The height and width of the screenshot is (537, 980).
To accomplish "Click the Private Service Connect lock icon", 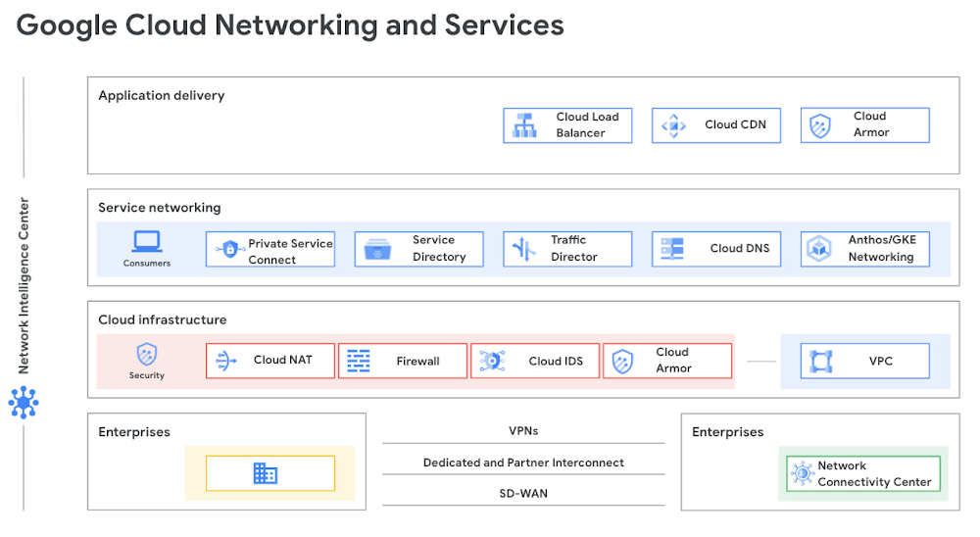I will (x=230, y=249).
